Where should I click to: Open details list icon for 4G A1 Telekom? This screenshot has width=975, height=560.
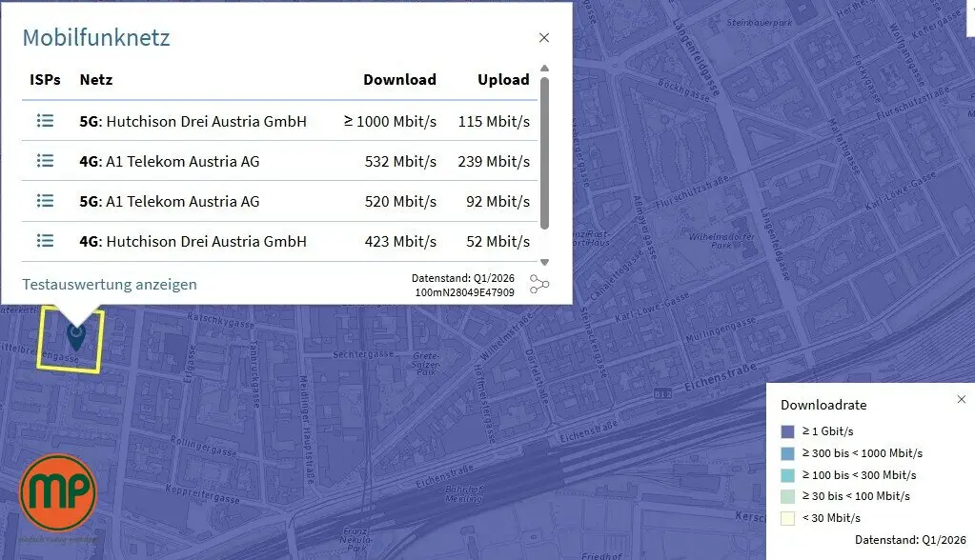coord(45,161)
